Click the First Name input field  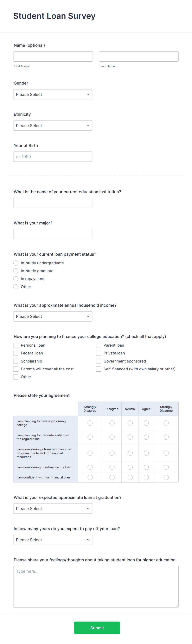pyautogui.click(x=53, y=56)
